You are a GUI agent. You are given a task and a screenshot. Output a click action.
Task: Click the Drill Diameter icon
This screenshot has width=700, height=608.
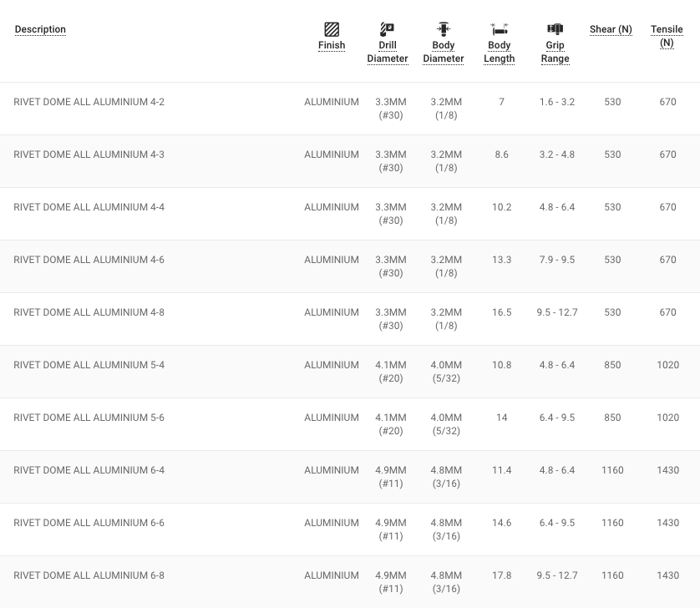pos(388,29)
